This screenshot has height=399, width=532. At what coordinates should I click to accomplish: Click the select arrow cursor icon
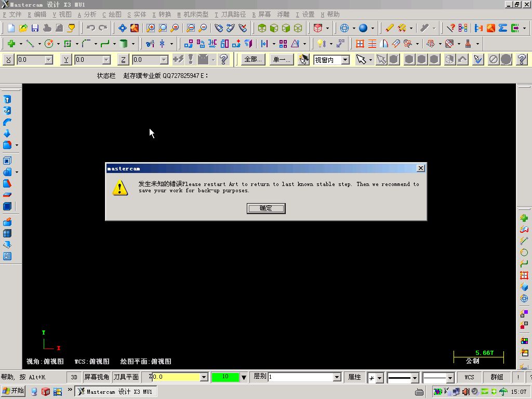(362, 60)
